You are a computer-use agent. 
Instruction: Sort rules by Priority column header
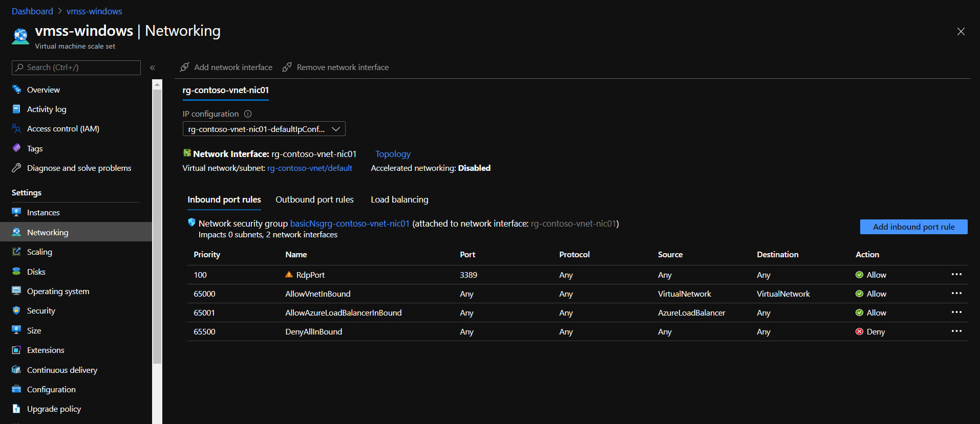[x=207, y=254]
